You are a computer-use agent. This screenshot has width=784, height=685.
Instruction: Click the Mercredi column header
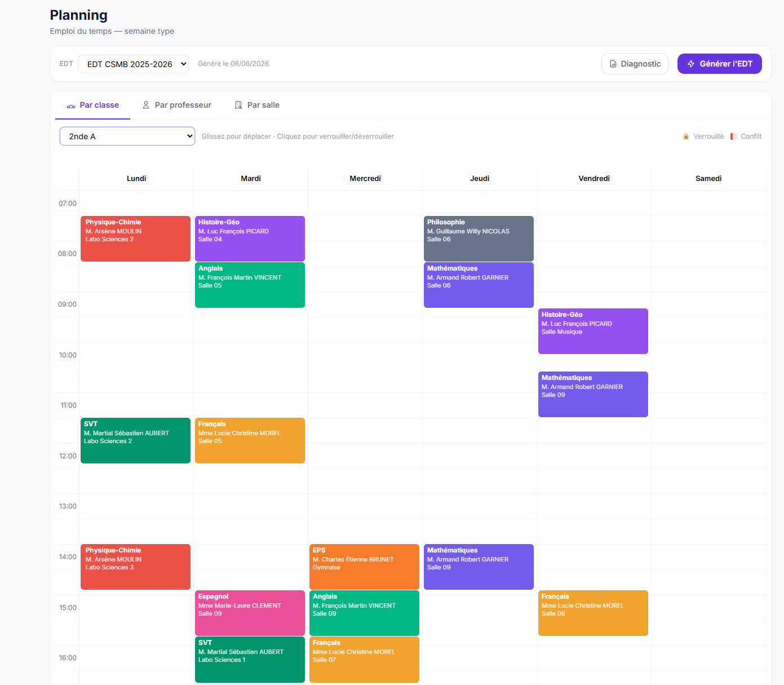[365, 178]
